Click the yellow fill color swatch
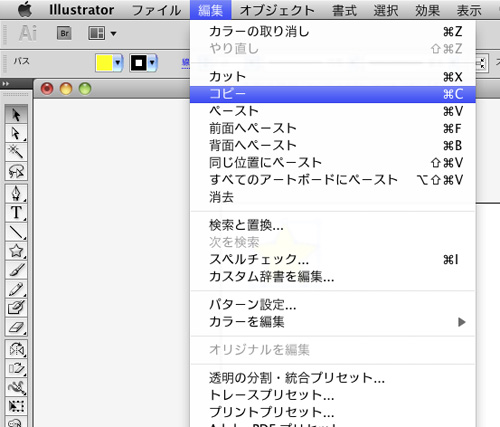 coord(104,63)
